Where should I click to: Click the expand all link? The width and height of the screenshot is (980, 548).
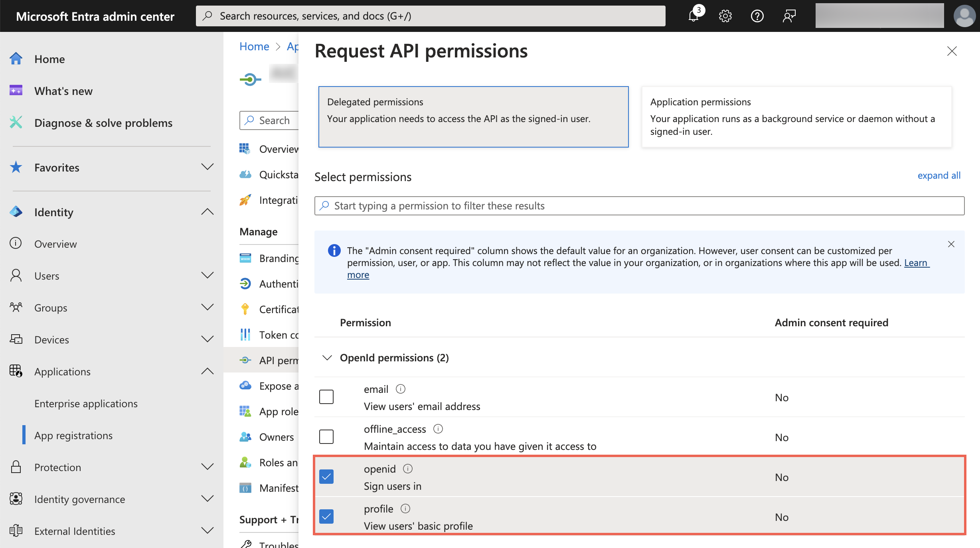point(939,175)
